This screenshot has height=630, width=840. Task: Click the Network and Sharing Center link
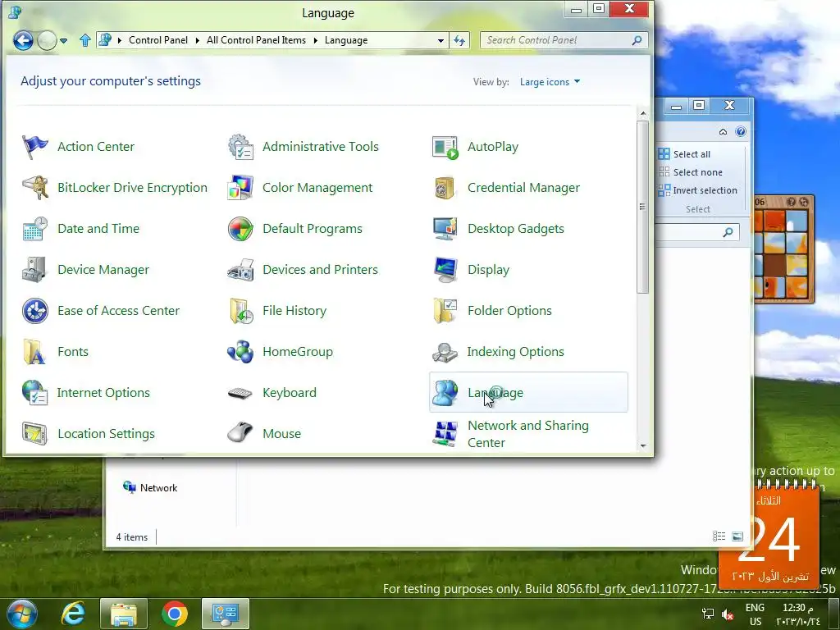pos(527,434)
